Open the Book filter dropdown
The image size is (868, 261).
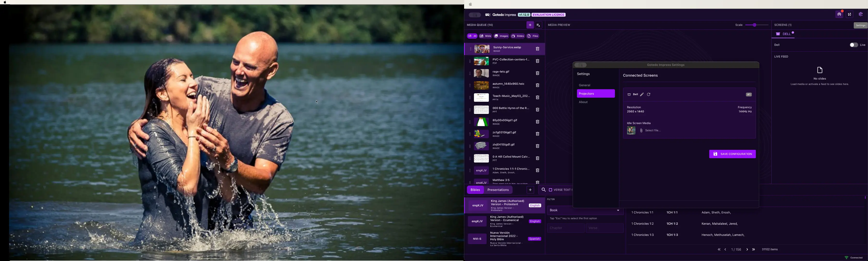585,210
